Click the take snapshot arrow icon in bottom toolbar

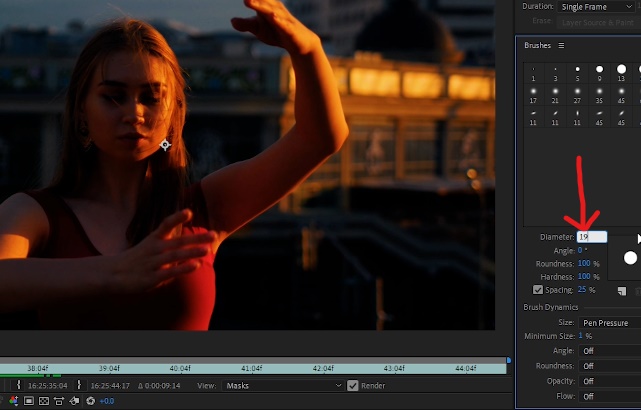pyautogui.click(x=74, y=401)
